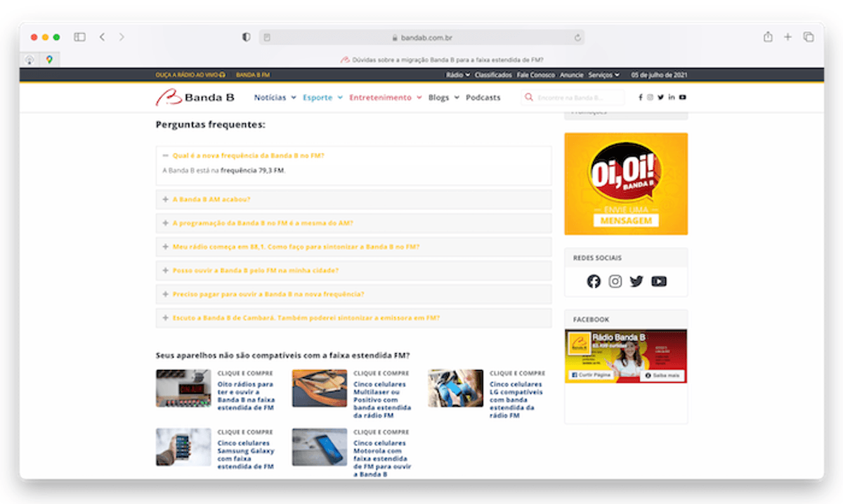Click 'Ouça a rádio ao vivo' link
Screen dimensions: 843x504
190,74
